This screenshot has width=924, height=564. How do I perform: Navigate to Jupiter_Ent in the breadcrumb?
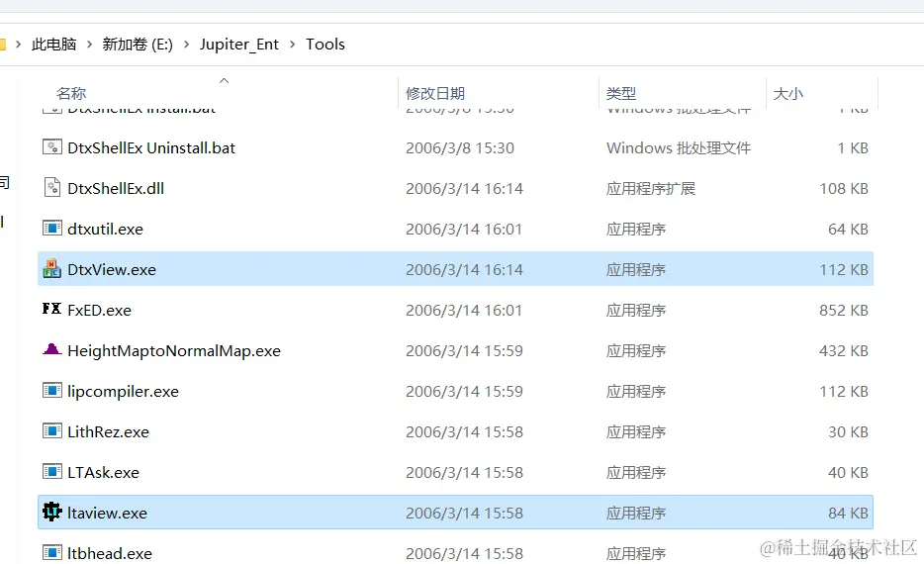click(x=238, y=45)
